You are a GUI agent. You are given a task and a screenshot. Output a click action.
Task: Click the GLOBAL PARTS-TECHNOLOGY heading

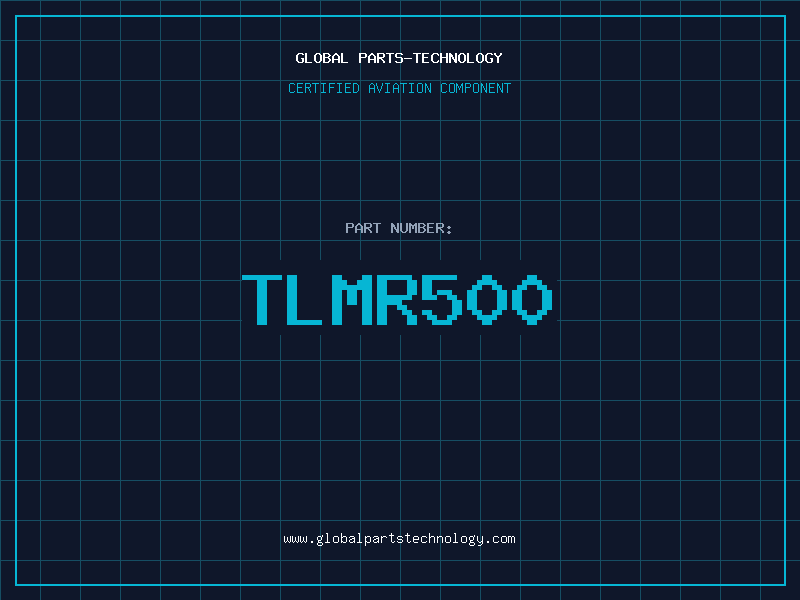pos(399,58)
